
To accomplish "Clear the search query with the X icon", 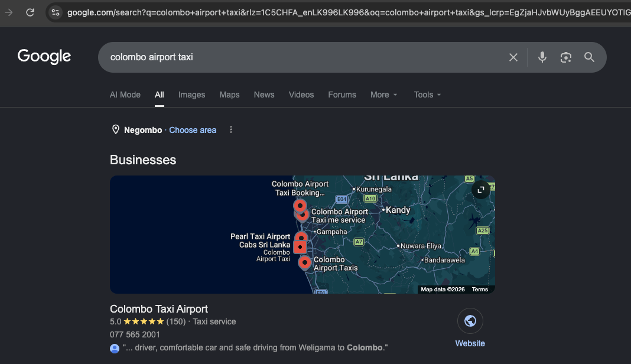I will click(513, 57).
